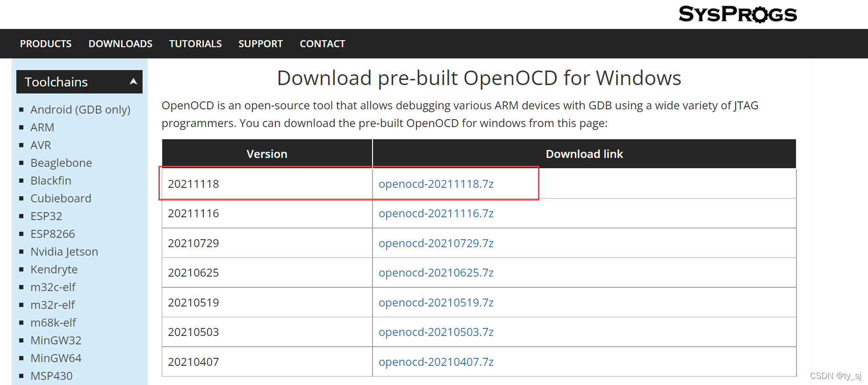Click version cell 20211118
This screenshot has width=868, height=385.
[x=267, y=184]
